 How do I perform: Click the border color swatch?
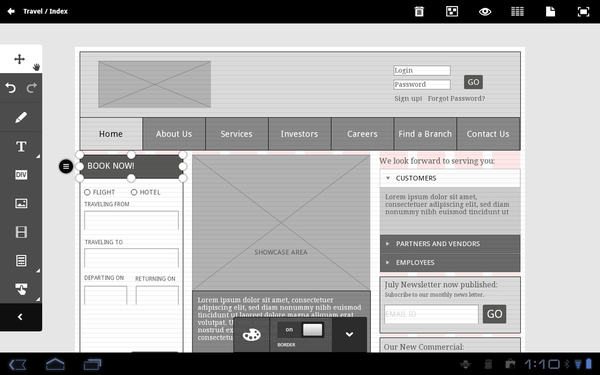(x=312, y=330)
